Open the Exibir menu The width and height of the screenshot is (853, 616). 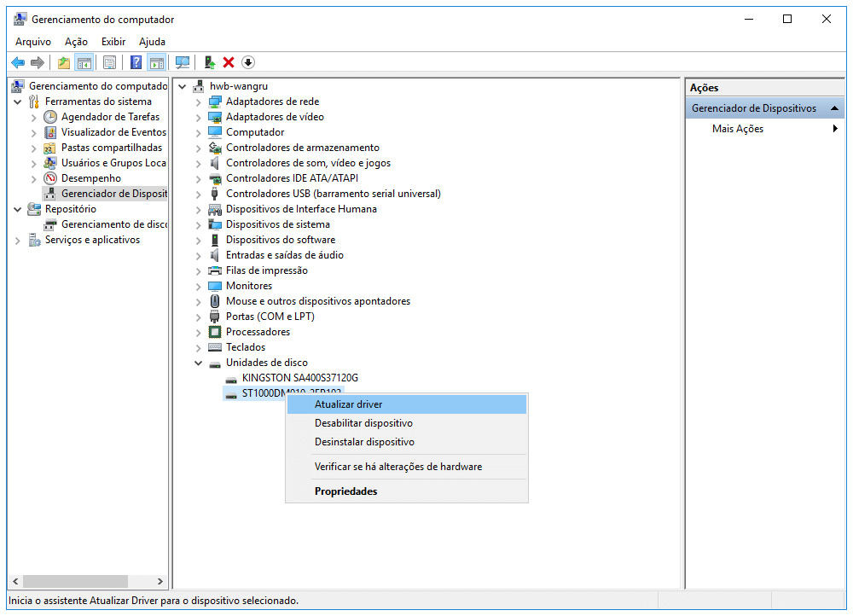(113, 41)
